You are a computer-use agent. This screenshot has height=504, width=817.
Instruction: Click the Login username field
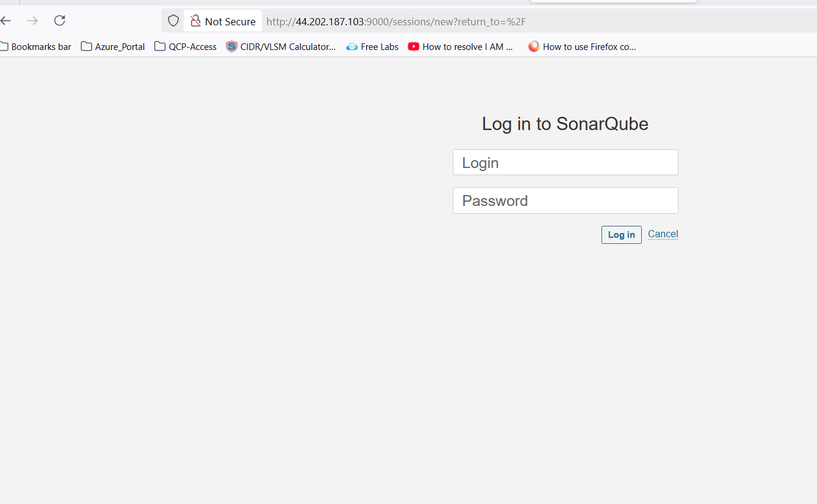pyautogui.click(x=565, y=163)
